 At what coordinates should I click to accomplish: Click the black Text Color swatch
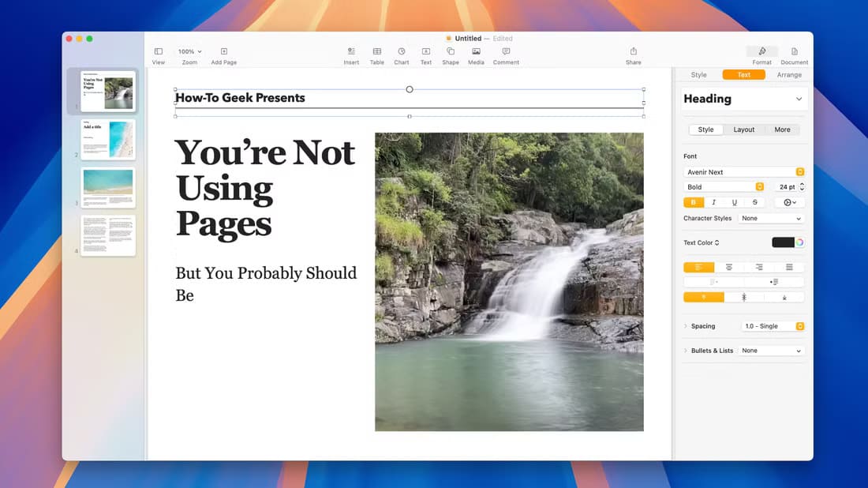[x=782, y=242]
